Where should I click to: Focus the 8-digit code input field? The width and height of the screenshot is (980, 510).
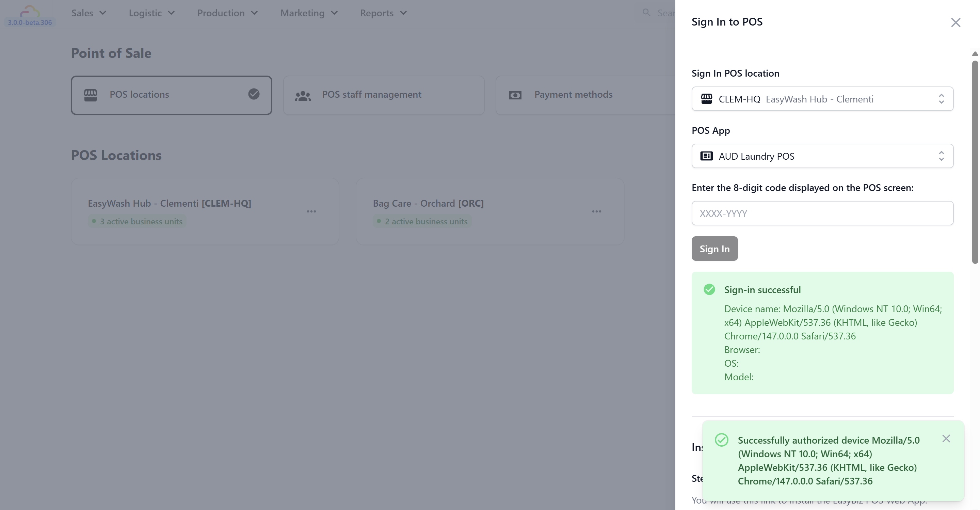[822, 213]
